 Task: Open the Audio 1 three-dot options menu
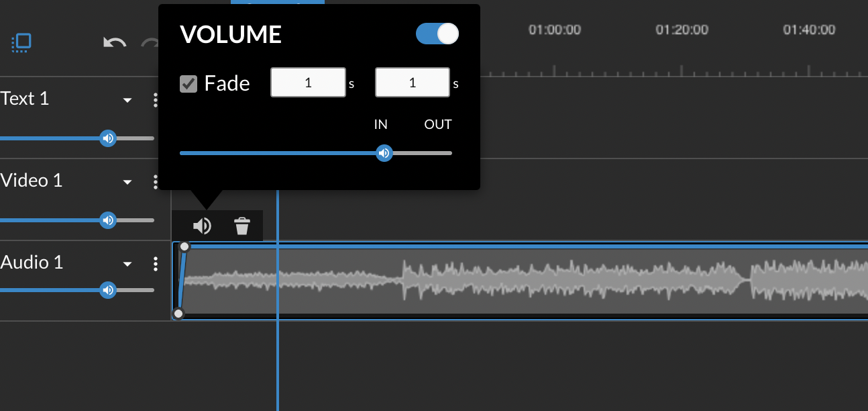pyautogui.click(x=156, y=263)
